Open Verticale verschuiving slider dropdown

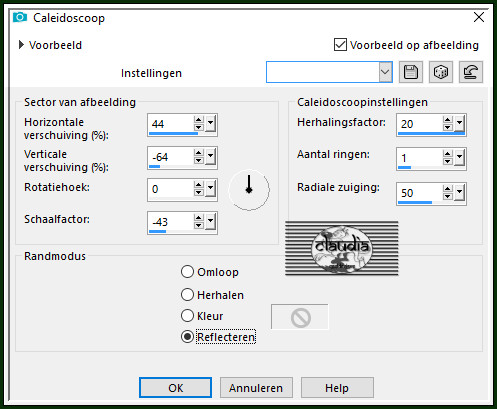coord(210,156)
